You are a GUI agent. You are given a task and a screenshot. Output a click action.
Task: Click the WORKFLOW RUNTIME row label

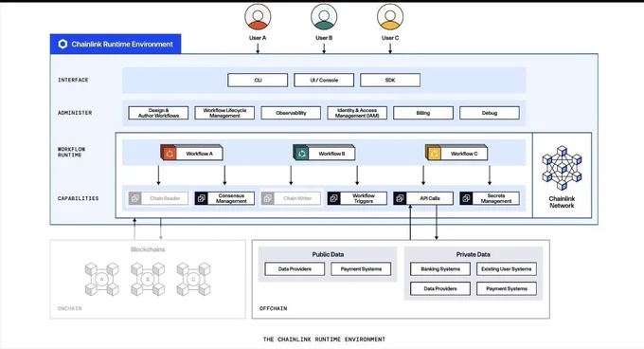click(x=71, y=152)
